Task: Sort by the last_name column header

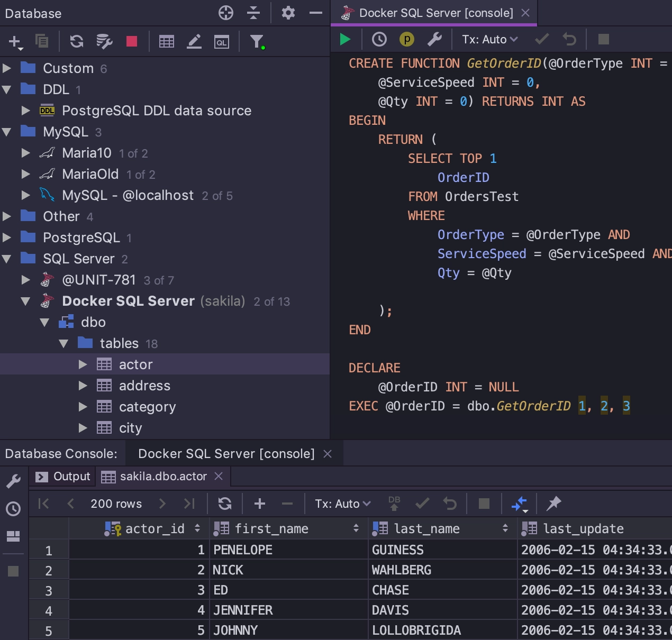Action: pyautogui.click(x=442, y=528)
